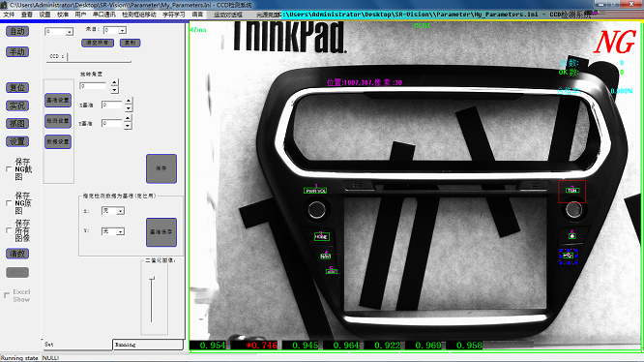Expand the X reference dropdown

120,211
